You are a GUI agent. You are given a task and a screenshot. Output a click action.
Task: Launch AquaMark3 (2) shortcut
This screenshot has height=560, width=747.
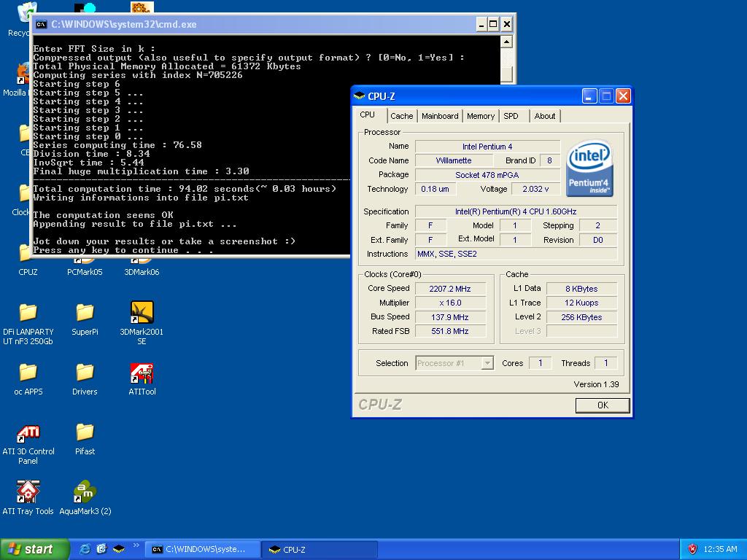coord(85,497)
